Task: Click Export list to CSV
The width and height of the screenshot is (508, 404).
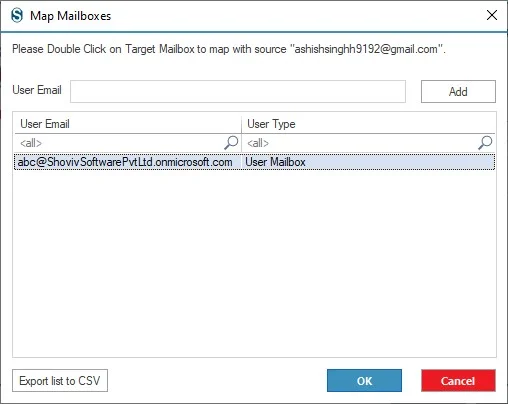Action: pos(60,380)
